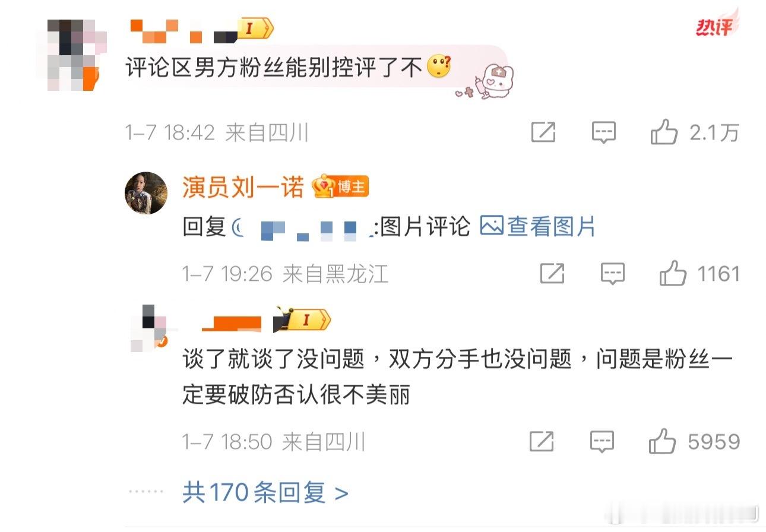766x532 pixels.
Task: Open the third commenter's small avatar
Action: point(148,328)
